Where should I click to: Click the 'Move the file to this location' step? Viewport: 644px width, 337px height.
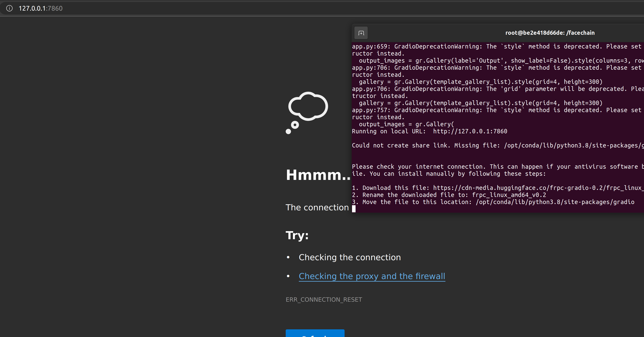493,202
